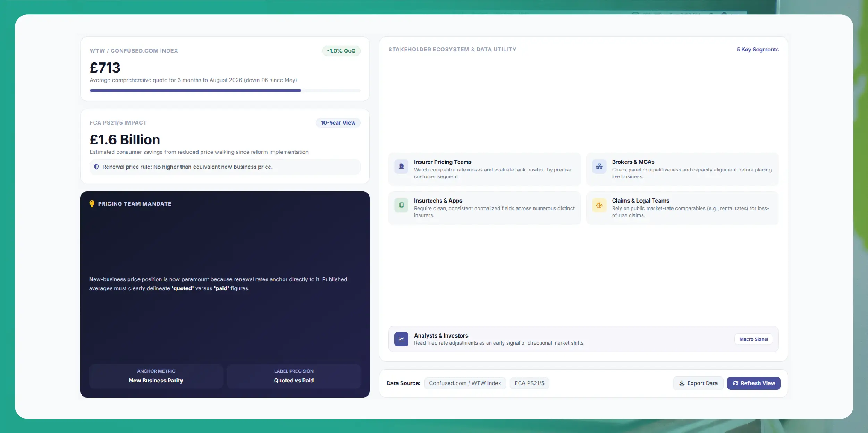Click the Brokers & MGAs network icon
The width and height of the screenshot is (868, 433).
click(599, 167)
